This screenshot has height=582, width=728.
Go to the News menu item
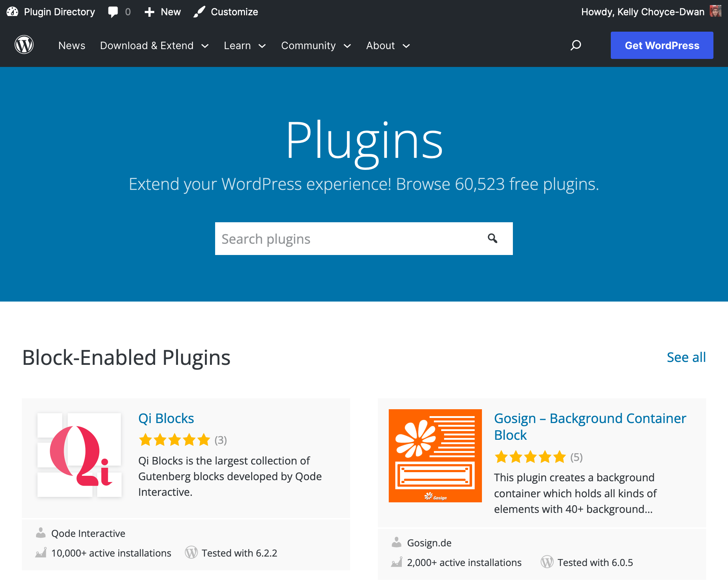[72, 45]
